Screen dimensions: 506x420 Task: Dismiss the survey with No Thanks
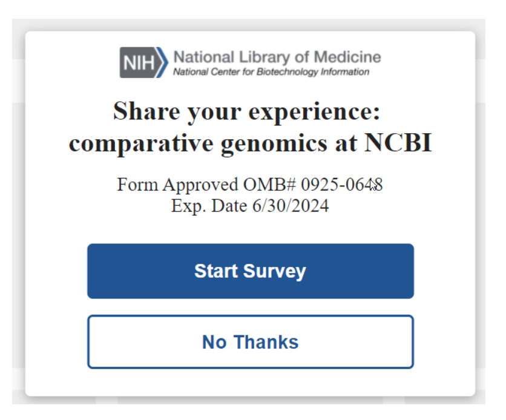coord(250,342)
